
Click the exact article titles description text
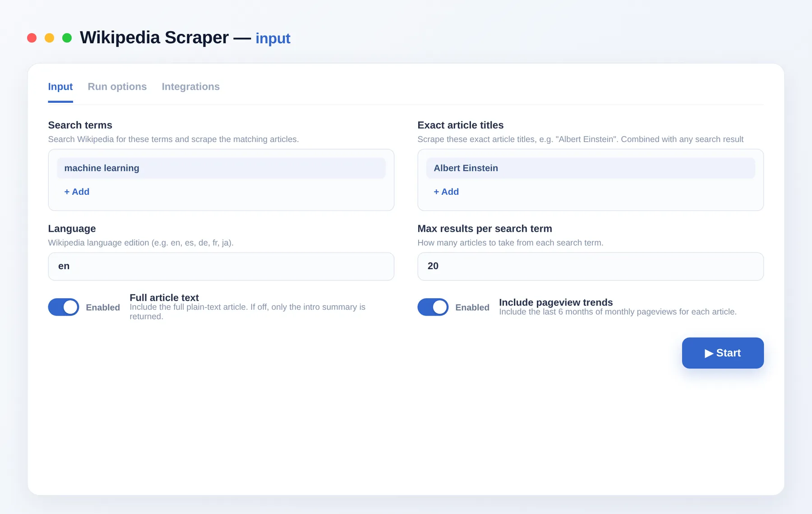tap(581, 139)
